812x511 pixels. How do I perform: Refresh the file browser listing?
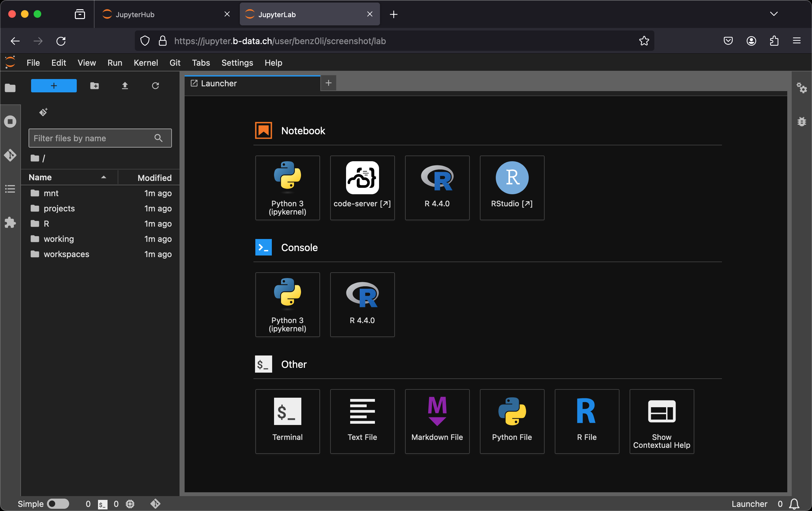click(155, 86)
